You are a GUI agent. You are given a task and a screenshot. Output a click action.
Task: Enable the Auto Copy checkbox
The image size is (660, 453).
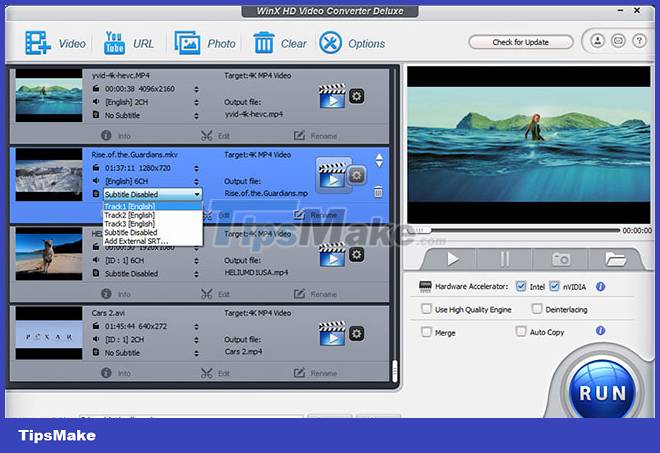(521, 331)
